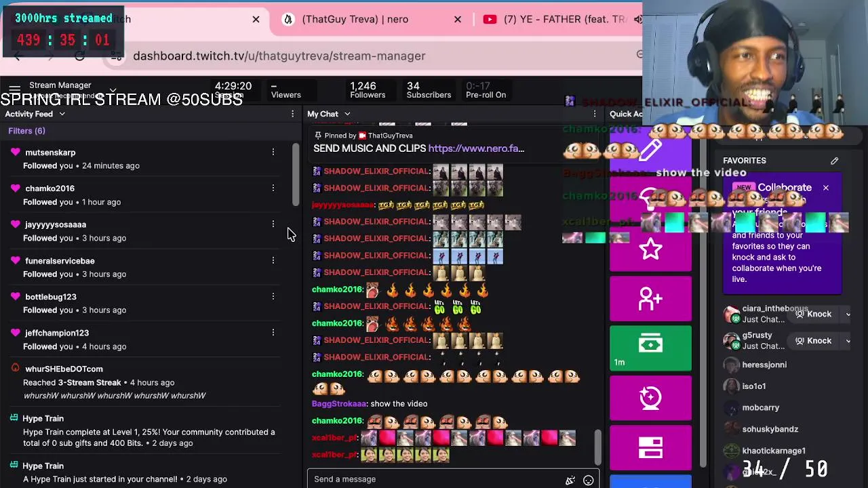Open the Stream Manager hamburger menu
The image size is (868, 488).
pos(14,89)
